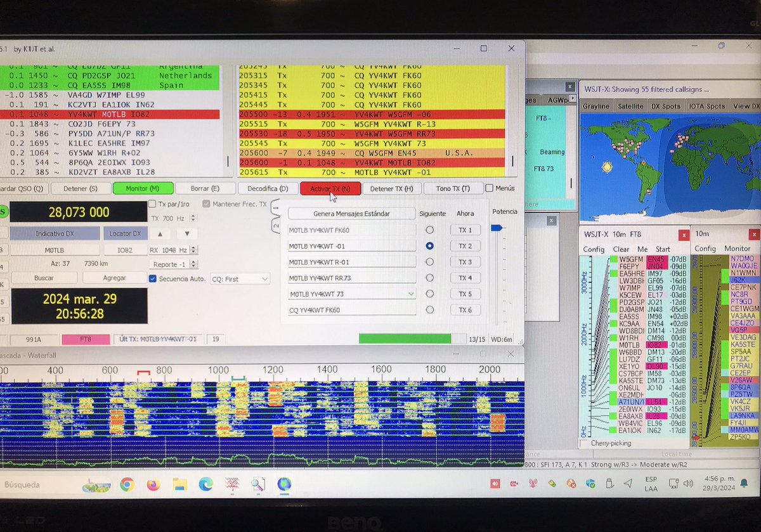Screen dimensions: 761x532
Task: Click the Detener TX (H) button
Action: coord(391,188)
